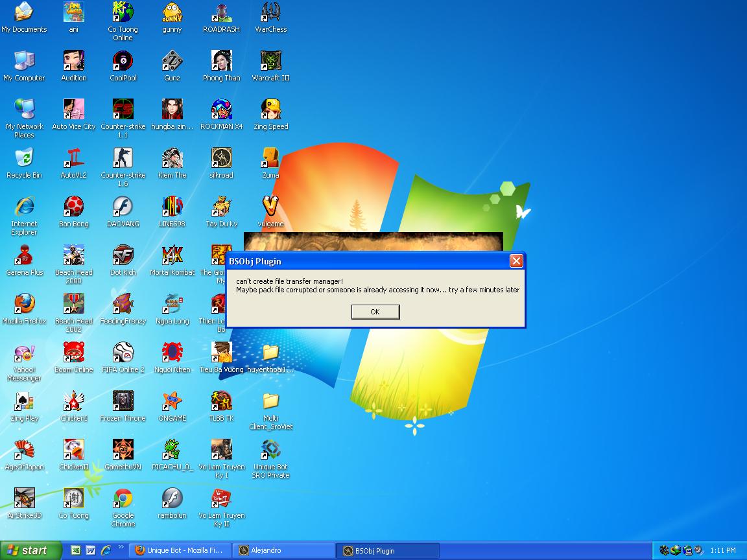The image size is (747, 560).
Task: Select the Auto Vice City shortcut
Action: tap(74, 115)
